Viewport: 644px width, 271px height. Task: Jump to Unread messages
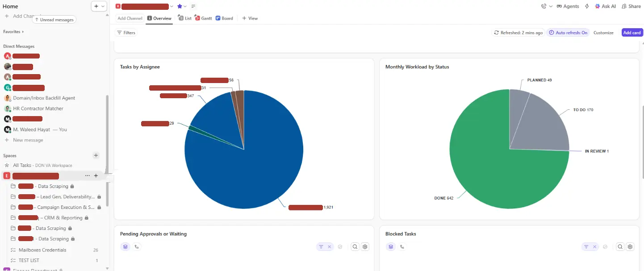[54, 20]
